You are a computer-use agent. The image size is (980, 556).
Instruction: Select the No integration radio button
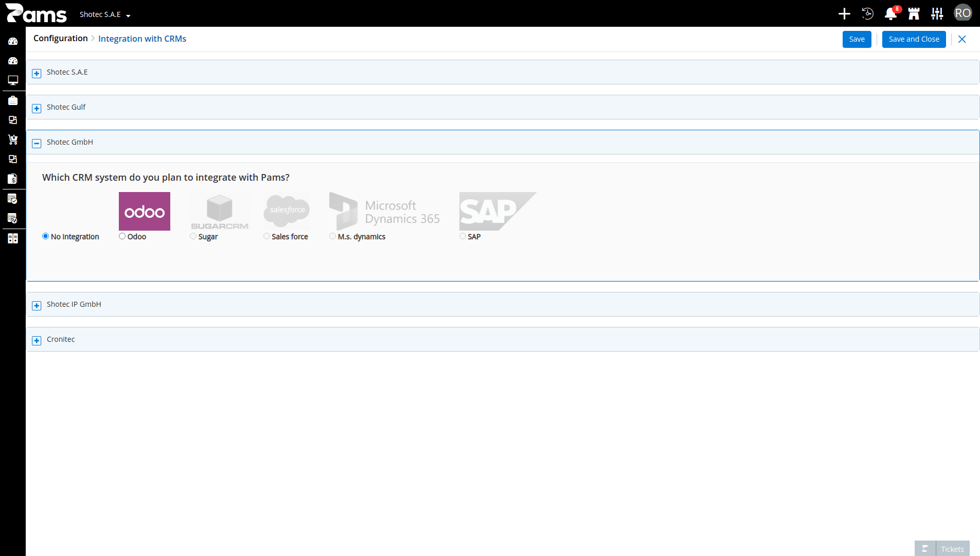tap(45, 236)
